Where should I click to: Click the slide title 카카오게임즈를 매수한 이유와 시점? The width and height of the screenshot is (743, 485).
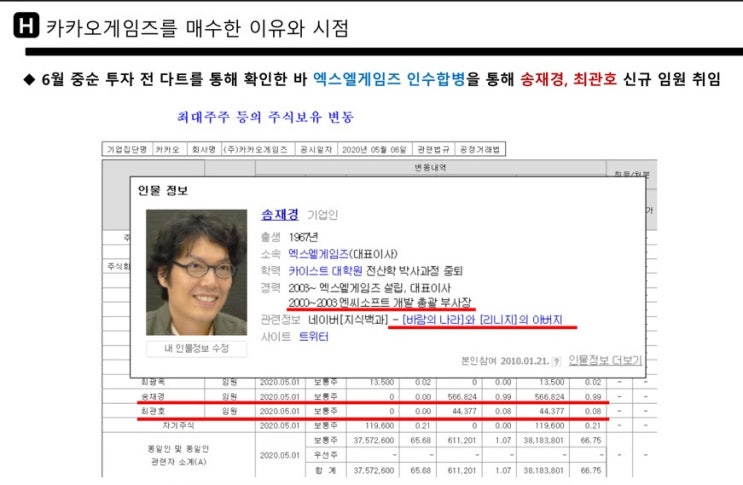(197, 28)
